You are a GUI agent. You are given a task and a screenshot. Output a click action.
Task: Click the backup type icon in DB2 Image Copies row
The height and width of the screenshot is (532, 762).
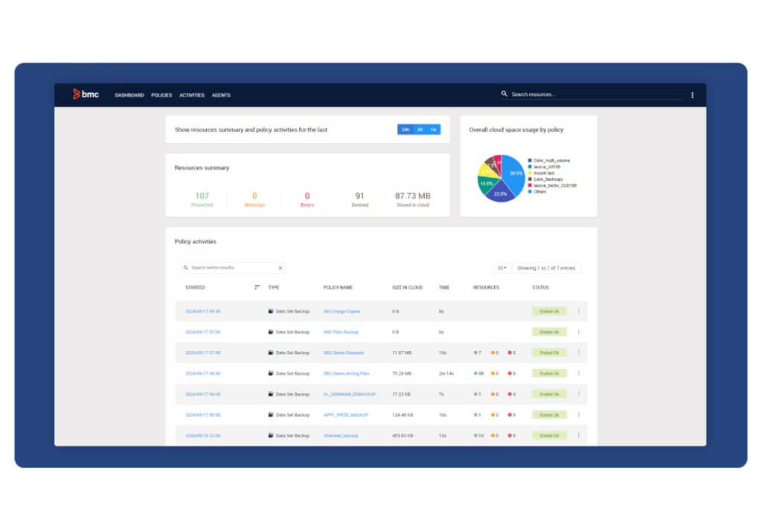[x=271, y=312]
